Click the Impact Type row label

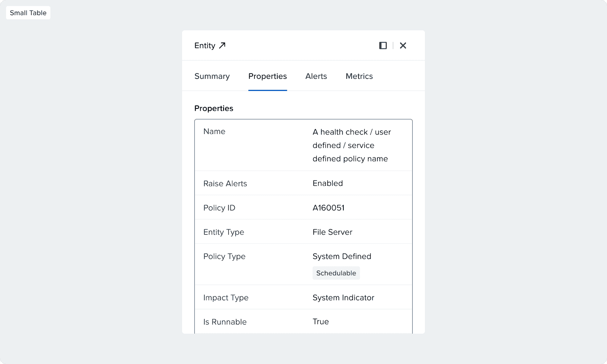(x=226, y=298)
